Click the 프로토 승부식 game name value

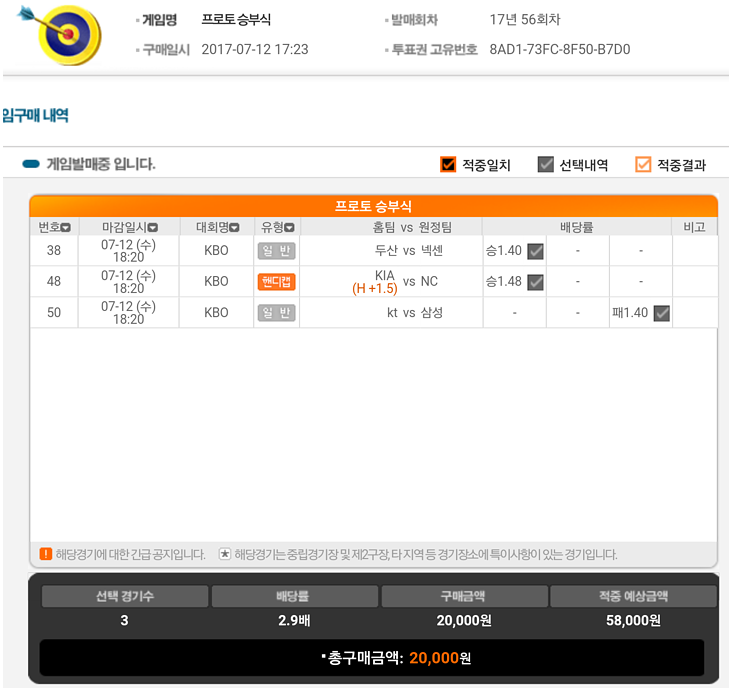click(236, 20)
